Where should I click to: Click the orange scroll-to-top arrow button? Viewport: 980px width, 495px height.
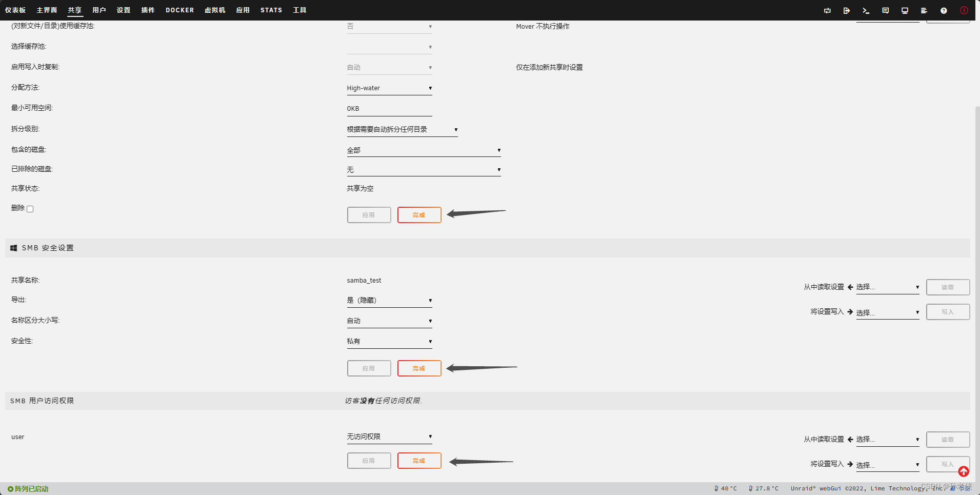coord(964,471)
